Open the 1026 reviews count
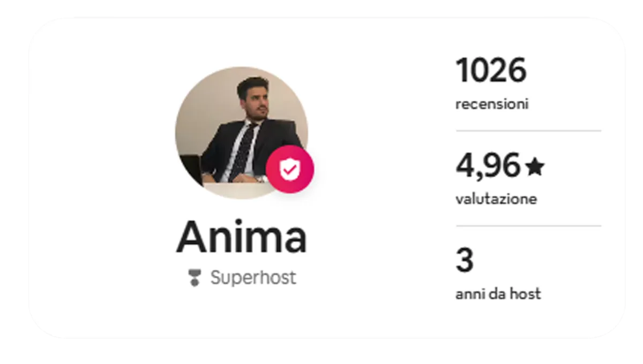The image size is (643, 364). click(x=491, y=71)
